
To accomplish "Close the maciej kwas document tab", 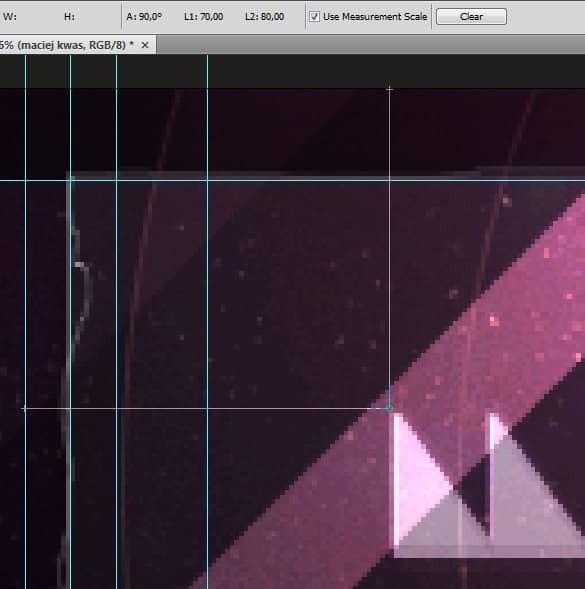I will [145, 45].
